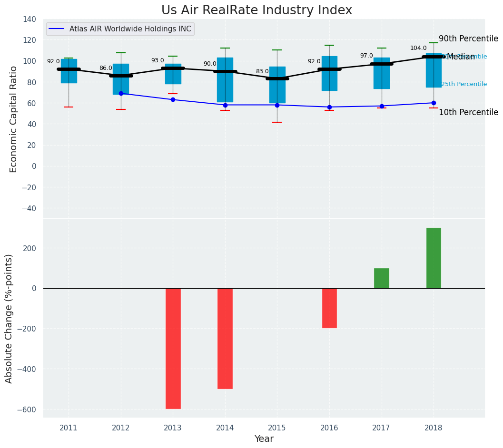Click the 'Year' x-axis label
This screenshot has height=448, width=503.
click(x=264, y=438)
